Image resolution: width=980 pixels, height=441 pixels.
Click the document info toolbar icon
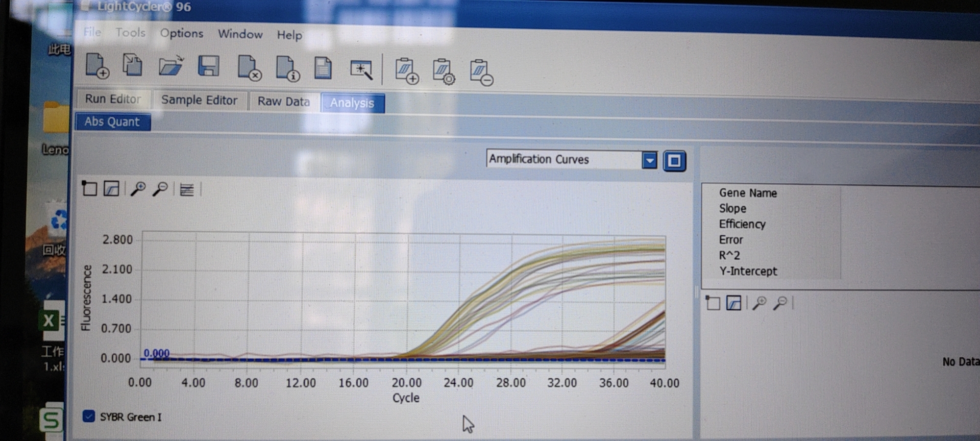[x=287, y=68]
